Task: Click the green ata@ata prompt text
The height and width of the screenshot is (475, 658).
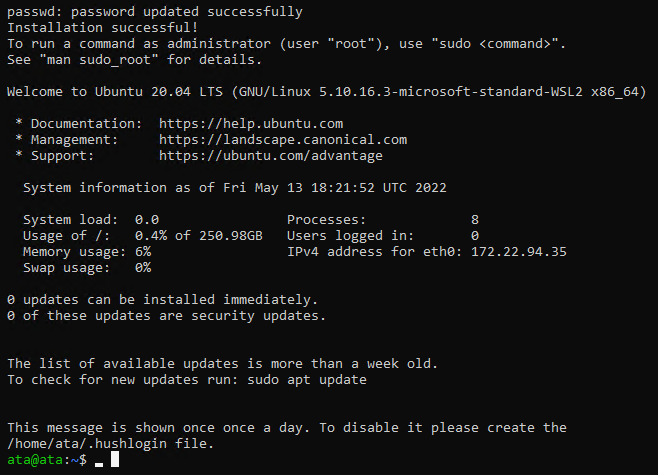Action: click(x=35, y=460)
